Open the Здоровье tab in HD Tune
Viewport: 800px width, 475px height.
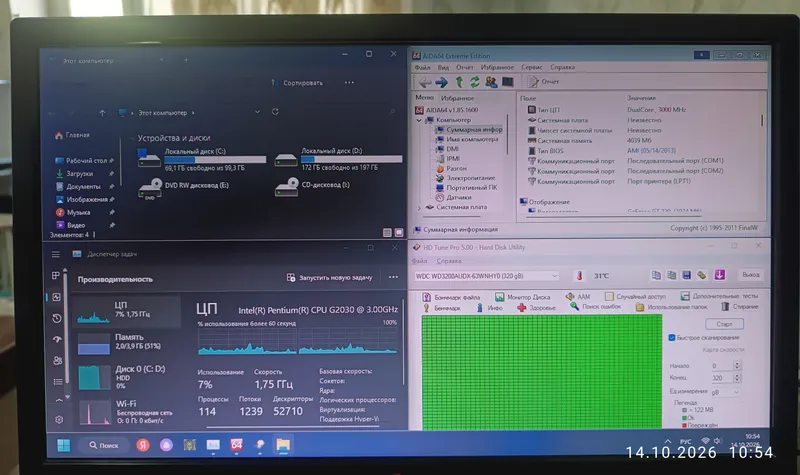[x=536, y=308]
